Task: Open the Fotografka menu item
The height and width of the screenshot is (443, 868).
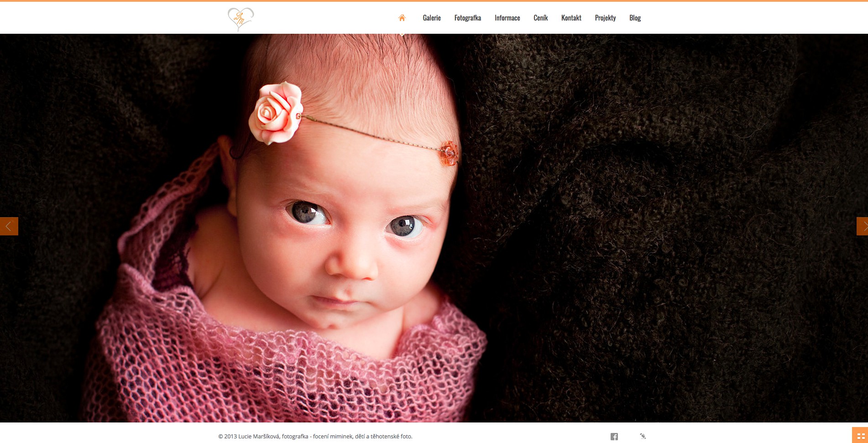Action: click(468, 18)
